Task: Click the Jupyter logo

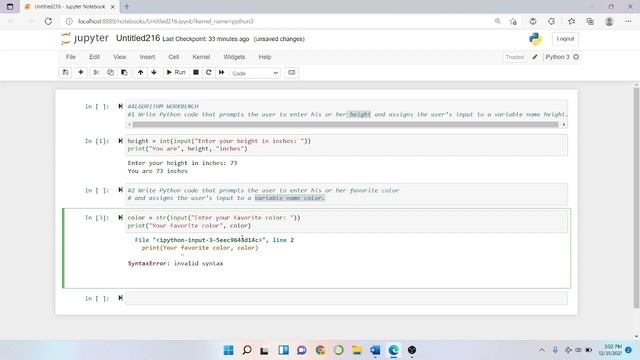Action: (x=85, y=38)
